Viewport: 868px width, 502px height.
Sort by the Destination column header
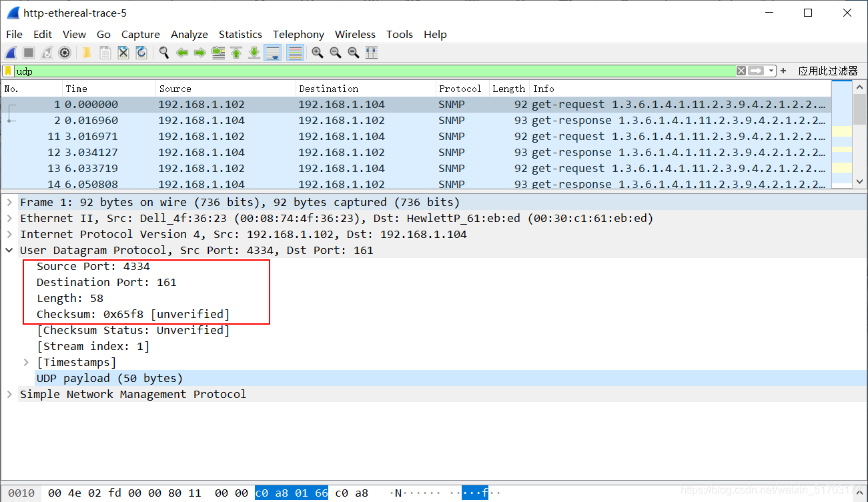366,89
